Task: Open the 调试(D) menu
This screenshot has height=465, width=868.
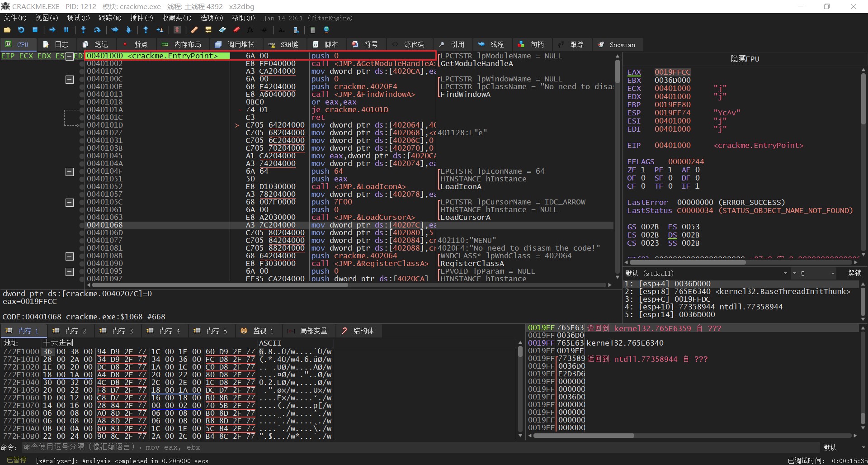Action: tap(78, 18)
